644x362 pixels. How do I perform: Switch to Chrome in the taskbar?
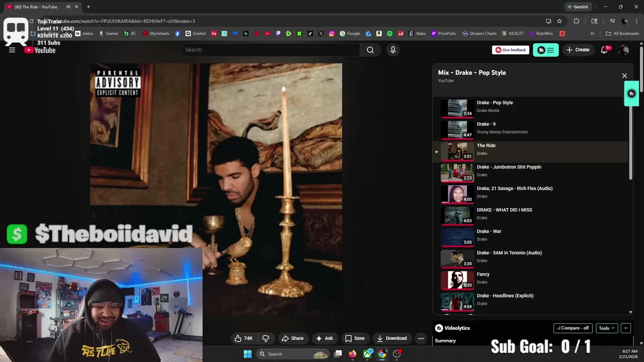pyautogui.click(x=382, y=354)
